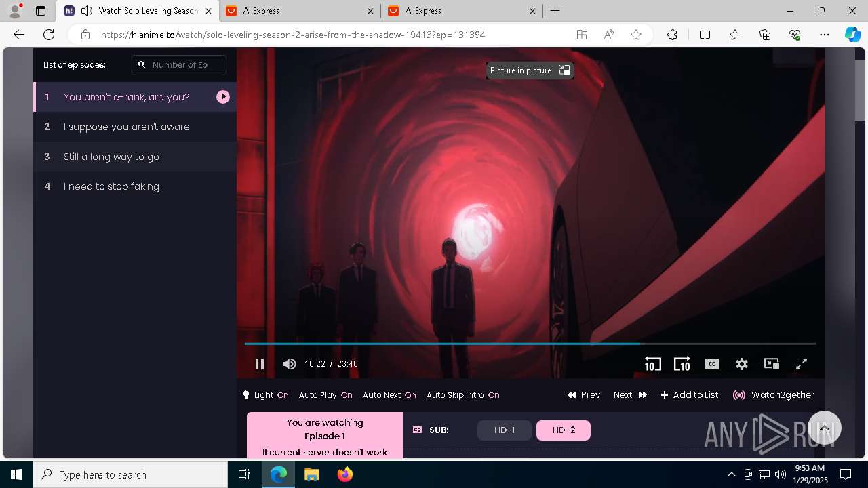Refresh the current page

coord(49,35)
